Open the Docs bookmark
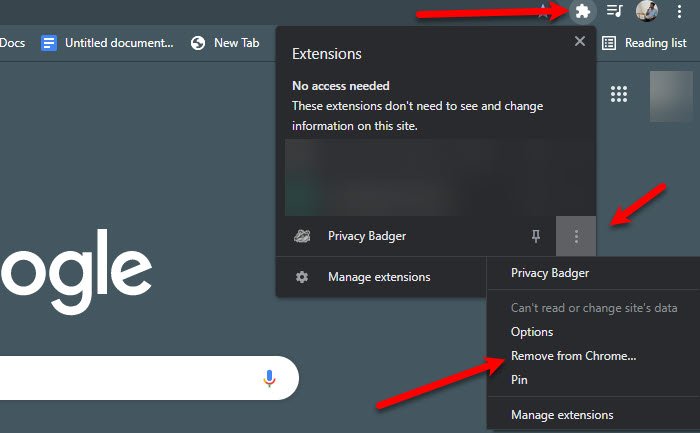The width and height of the screenshot is (700, 433). [x=12, y=43]
